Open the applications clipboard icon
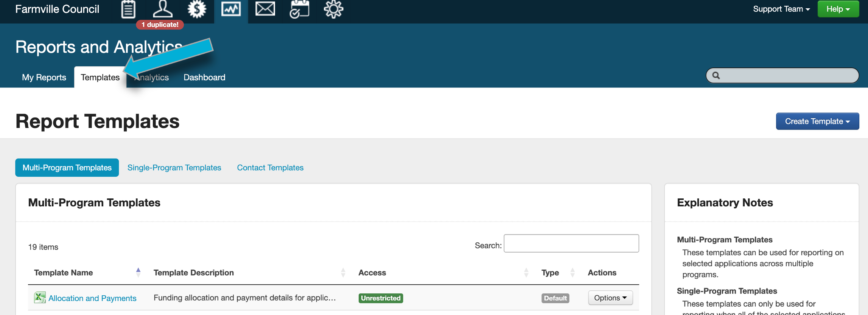 (x=128, y=9)
